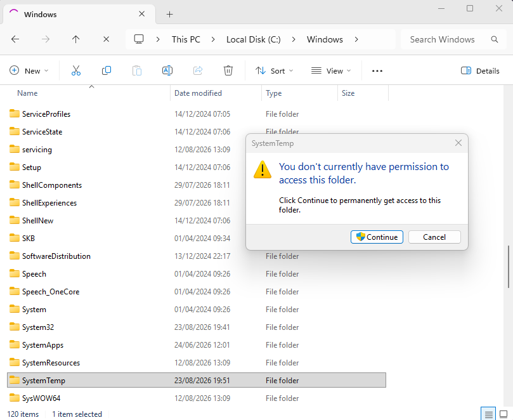This screenshot has height=420, width=513.
Task: Click the 24/06/2026 12:01 date cell
Action: click(202, 345)
